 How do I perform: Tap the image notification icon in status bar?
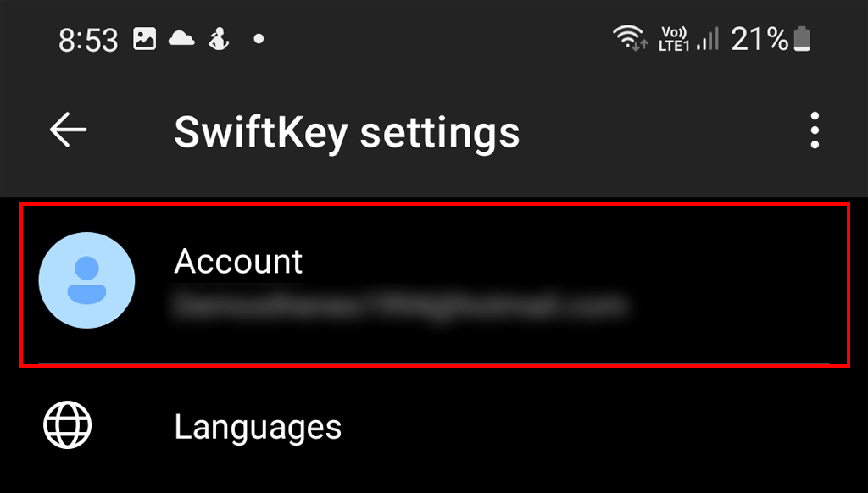pyautogui.click(x=144, y=39)
